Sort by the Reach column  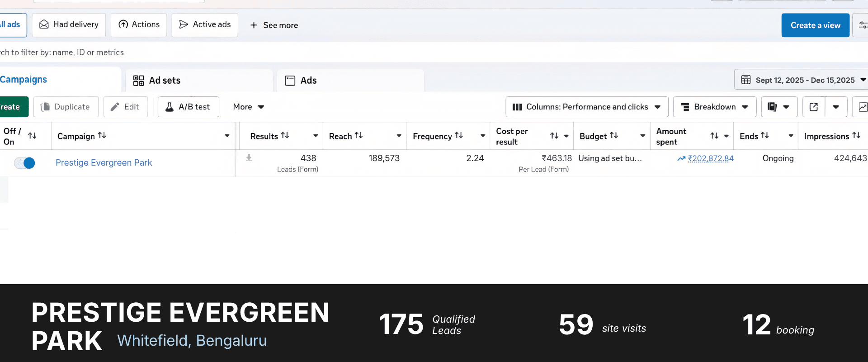point(359,135)
